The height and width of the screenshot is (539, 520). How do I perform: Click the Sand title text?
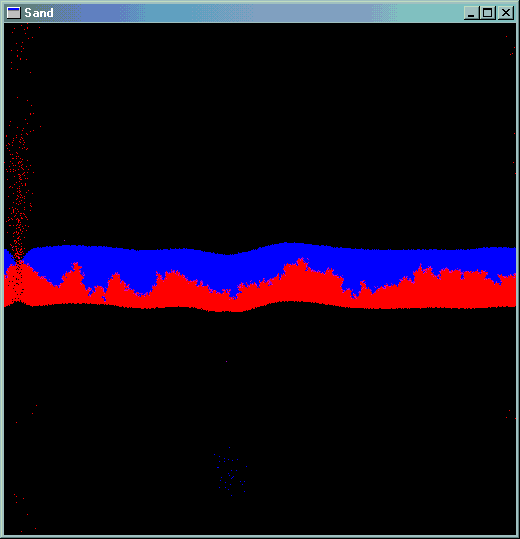pyautogui.click(x=39, y=13)
